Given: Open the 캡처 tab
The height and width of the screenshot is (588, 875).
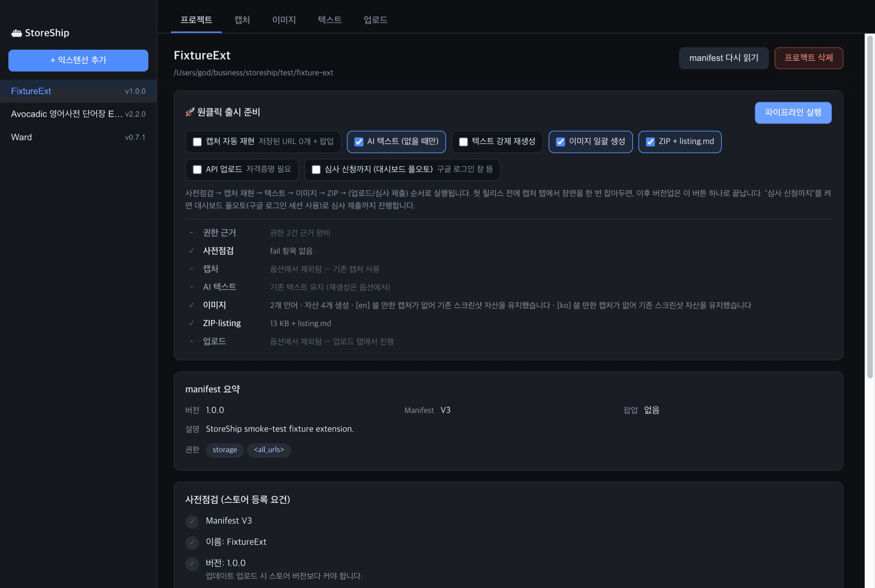Looking at the screenshot, I should click(x=242, y=20).
